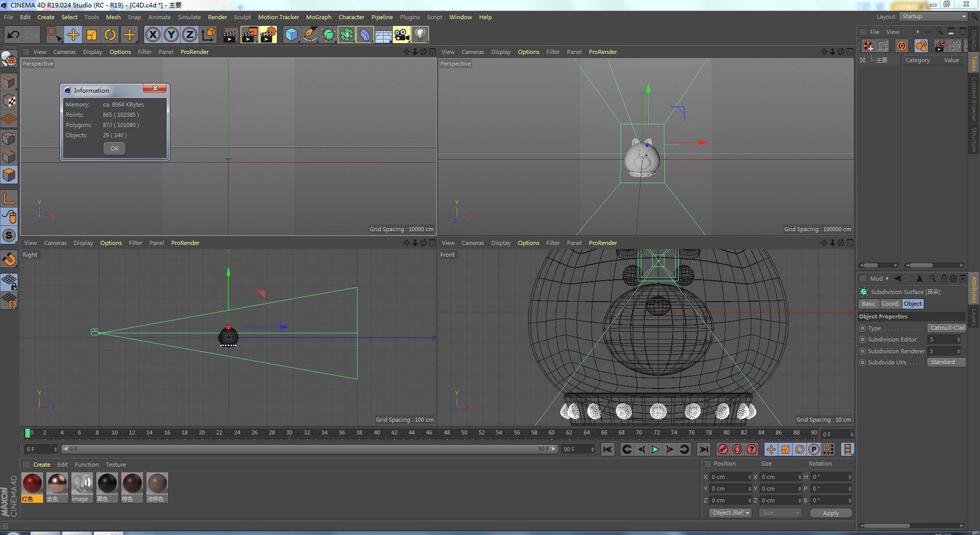Screen dimensions: 980x535
Task: Open the MoGraph menu
Action: [318, 17]
